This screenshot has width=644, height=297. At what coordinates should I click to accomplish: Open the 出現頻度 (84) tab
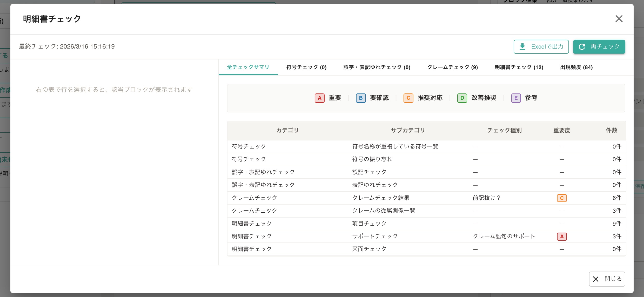point(576,67)
